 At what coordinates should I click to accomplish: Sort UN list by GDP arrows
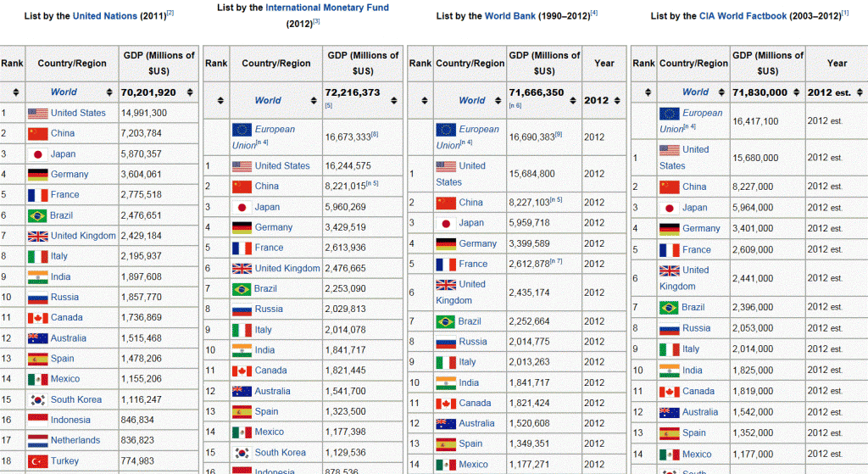[x=190, y=92]
